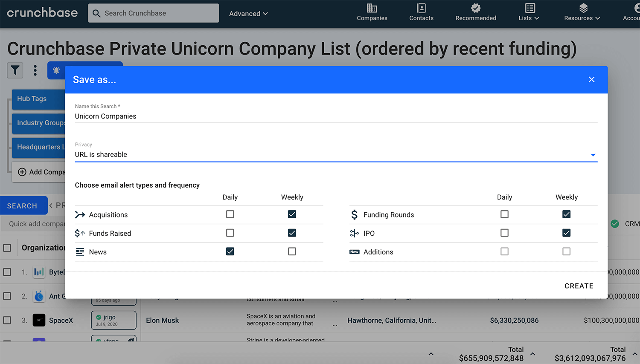Viewport: 640px width, 364px height.
Task: Click the Lists icon
Action: 530,8
